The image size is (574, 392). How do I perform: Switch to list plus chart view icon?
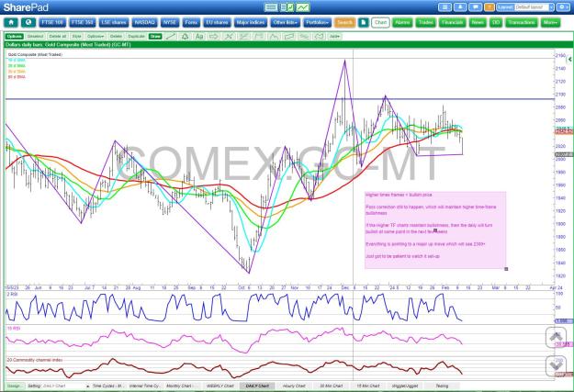click(x=287, y=7)
